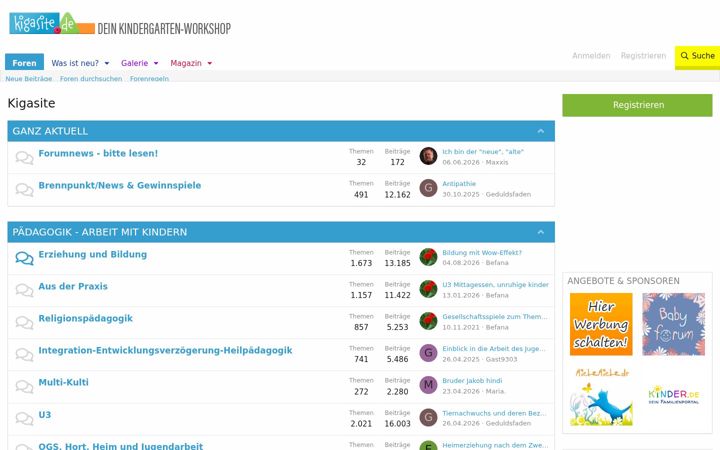Screen dimensions: 720x450
Task: Open Foren durchsuchen sub-navigation link
Action: 91,79
